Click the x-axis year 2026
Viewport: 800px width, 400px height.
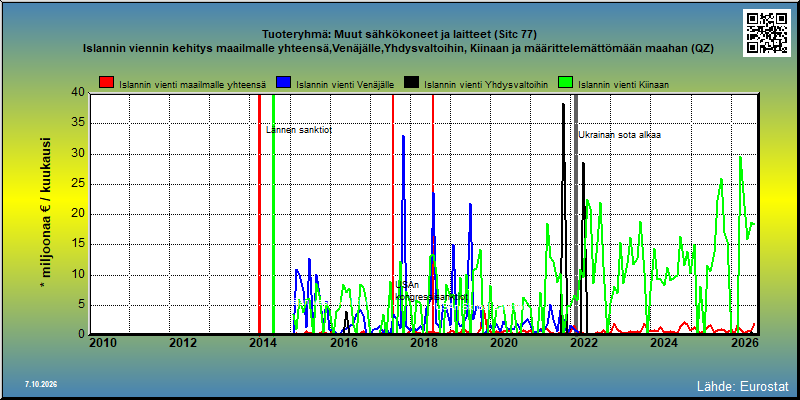point(744,342)
